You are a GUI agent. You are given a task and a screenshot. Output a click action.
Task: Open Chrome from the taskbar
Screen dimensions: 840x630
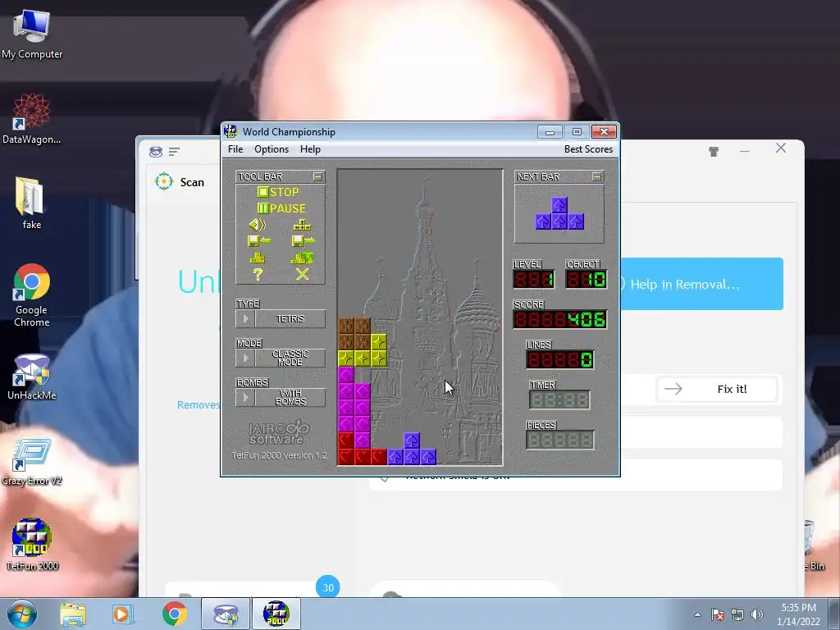tap(175, 614)
